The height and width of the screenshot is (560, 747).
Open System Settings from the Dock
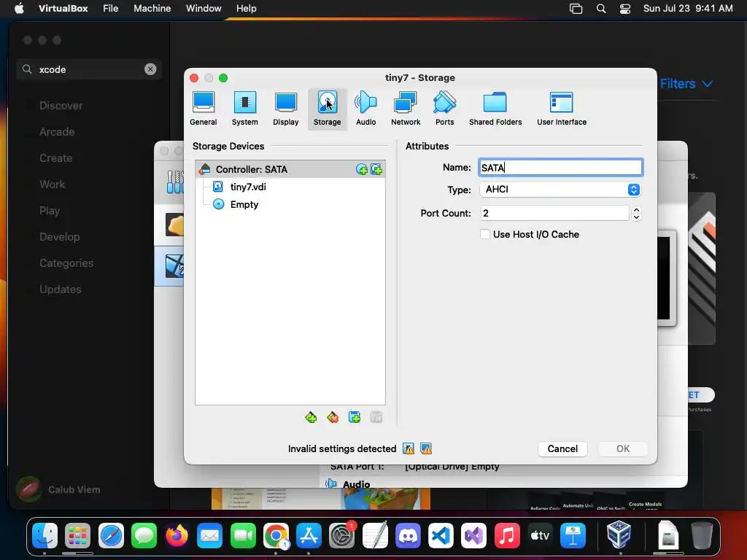342,535
